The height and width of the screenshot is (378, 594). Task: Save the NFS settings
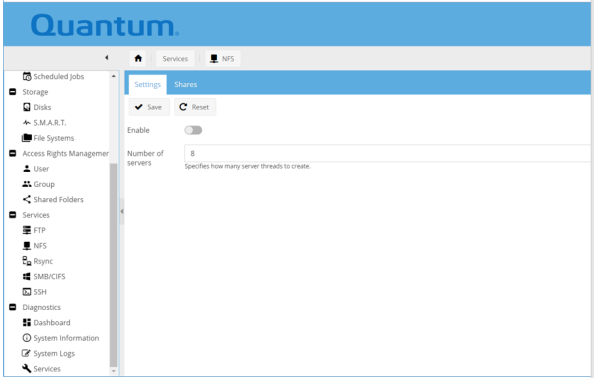coord(149,107)
